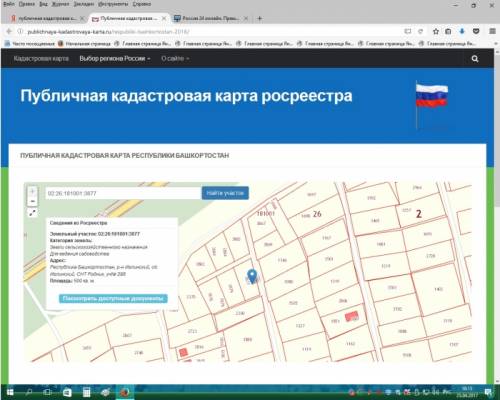The width and height of the screenshot is (500, 400).
Task: Open the Часто посещаемые bookmark
Action: click(30, 43)
